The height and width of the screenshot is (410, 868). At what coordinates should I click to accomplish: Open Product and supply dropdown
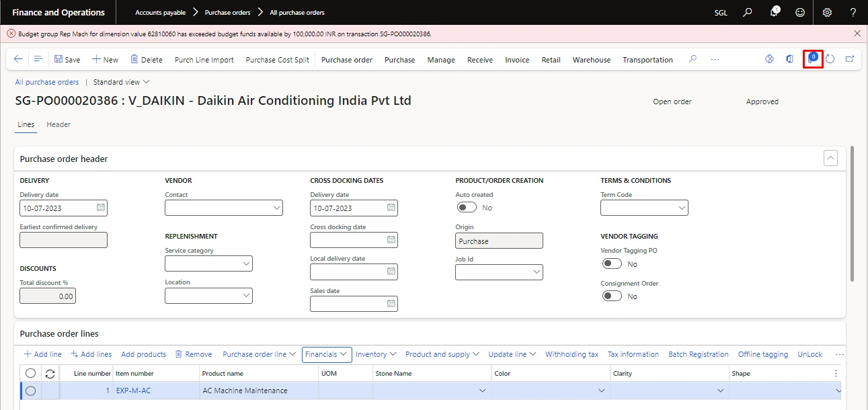(x=442, y=354)
